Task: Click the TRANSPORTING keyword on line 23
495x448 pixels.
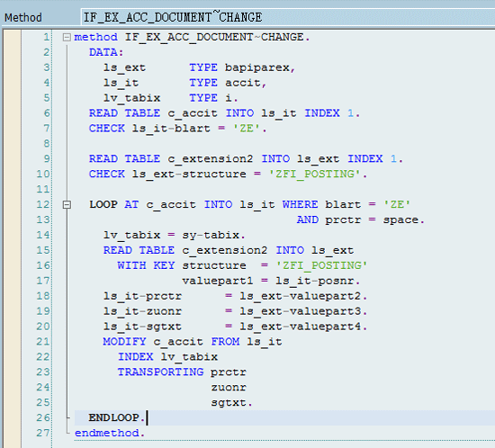Action: pos(160,372)
